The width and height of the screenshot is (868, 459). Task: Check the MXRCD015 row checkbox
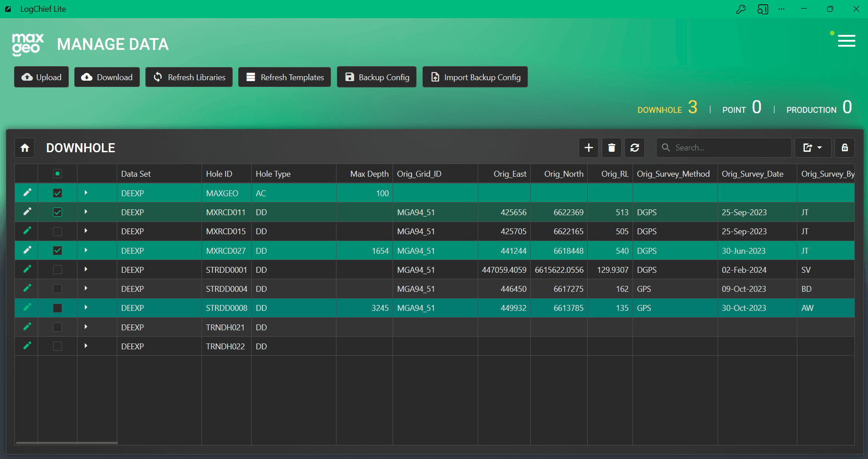(x=58, y=231)
